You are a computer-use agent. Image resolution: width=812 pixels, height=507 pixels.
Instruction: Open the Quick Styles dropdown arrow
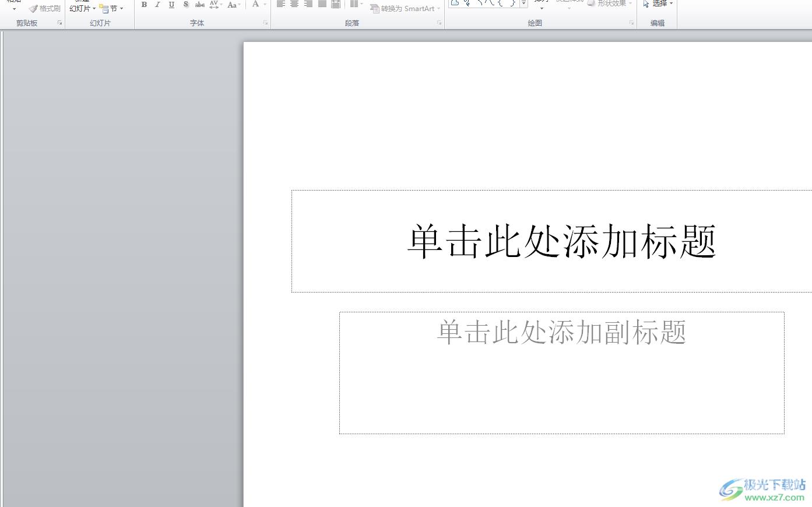[569, 9]
